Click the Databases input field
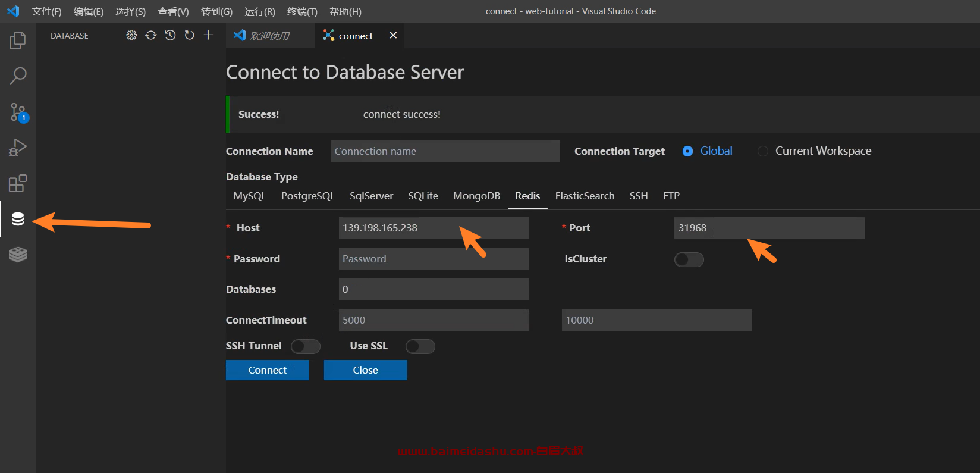980x473 pixels. coord(434,289)
